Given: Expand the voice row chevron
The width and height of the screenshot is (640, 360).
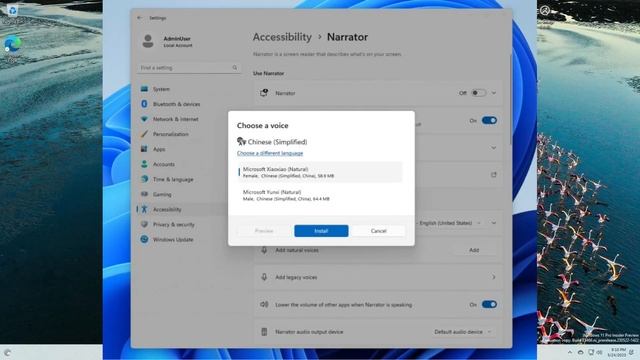Looking at the screenshot, I should tap(494, 223).
